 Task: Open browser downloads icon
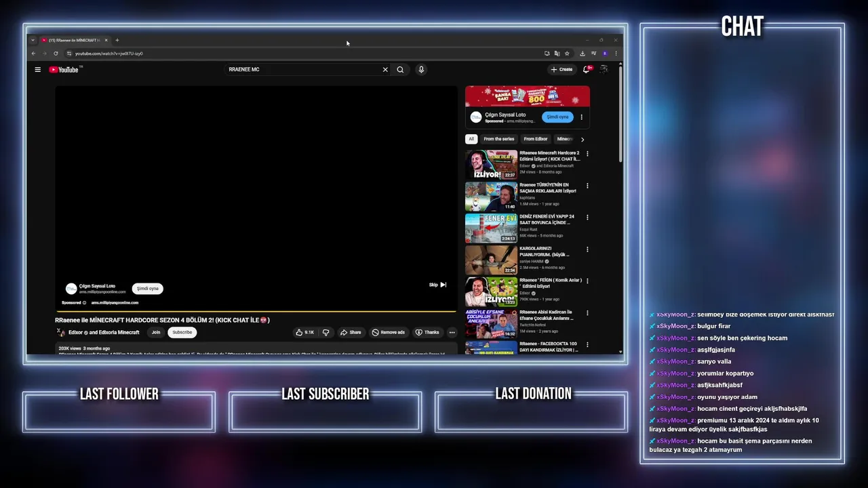click(x=582, y=54)
